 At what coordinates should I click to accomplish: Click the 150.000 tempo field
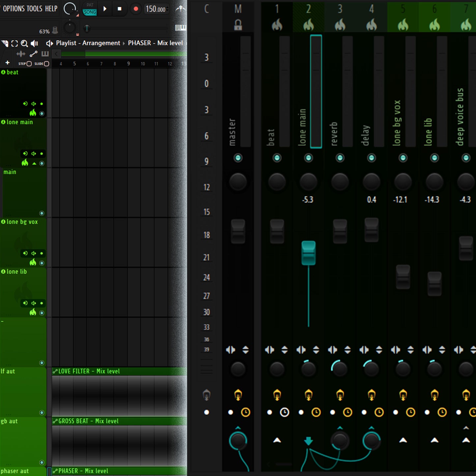pos(156,9)
